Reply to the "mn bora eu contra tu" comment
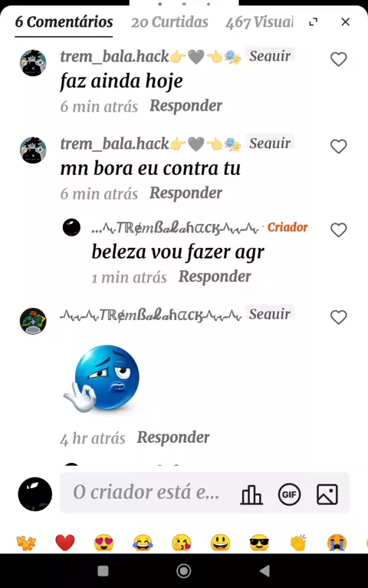 coord(186,193)
